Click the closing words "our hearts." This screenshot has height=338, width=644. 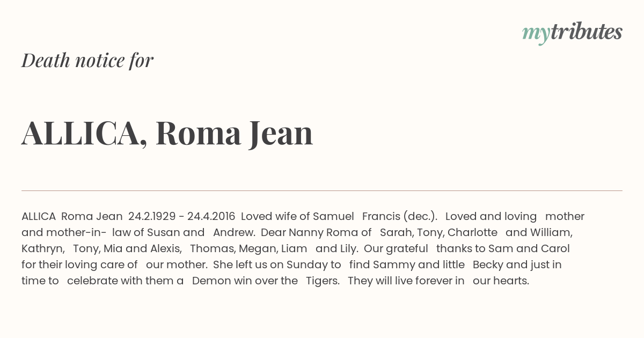click(501, 281)
